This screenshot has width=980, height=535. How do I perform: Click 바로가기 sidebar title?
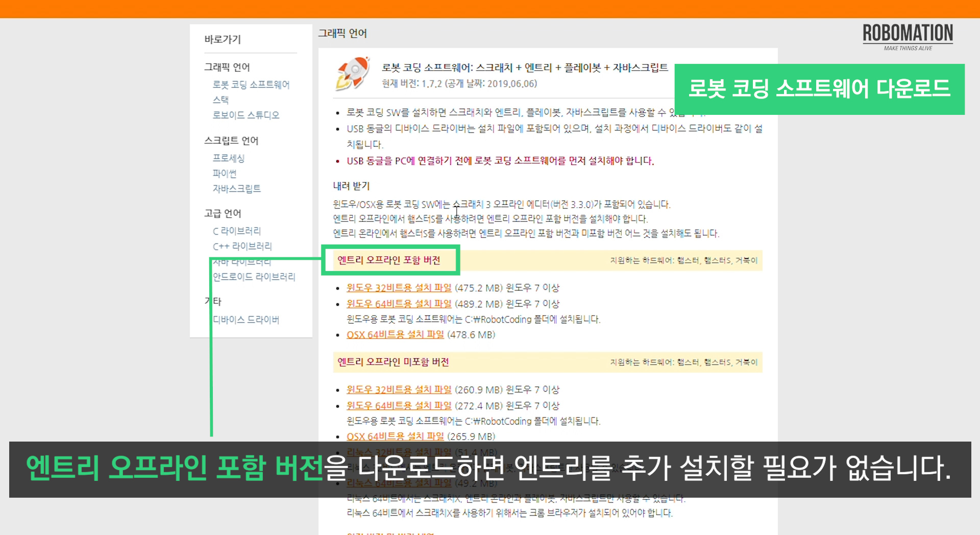(x=223, y=39)
